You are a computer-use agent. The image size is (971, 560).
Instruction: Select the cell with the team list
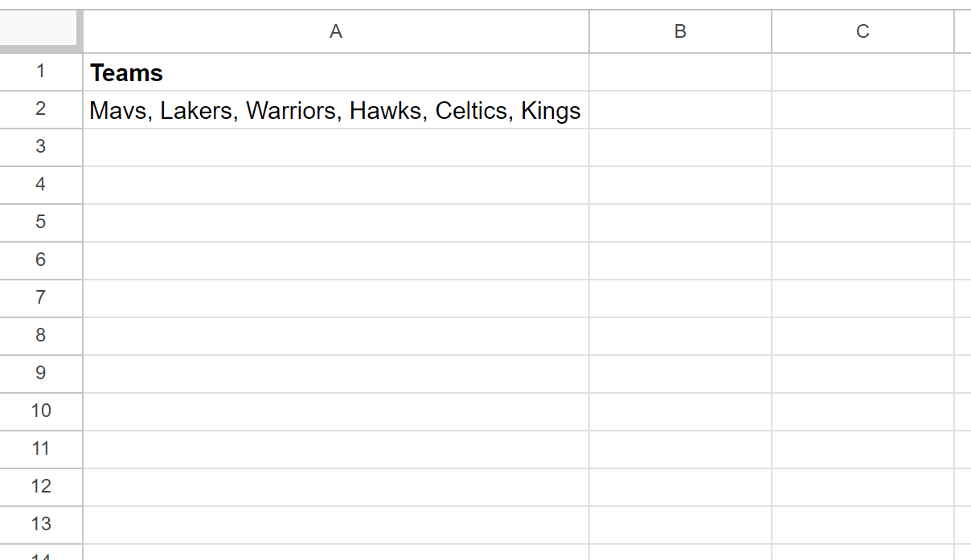click(335, 110)
